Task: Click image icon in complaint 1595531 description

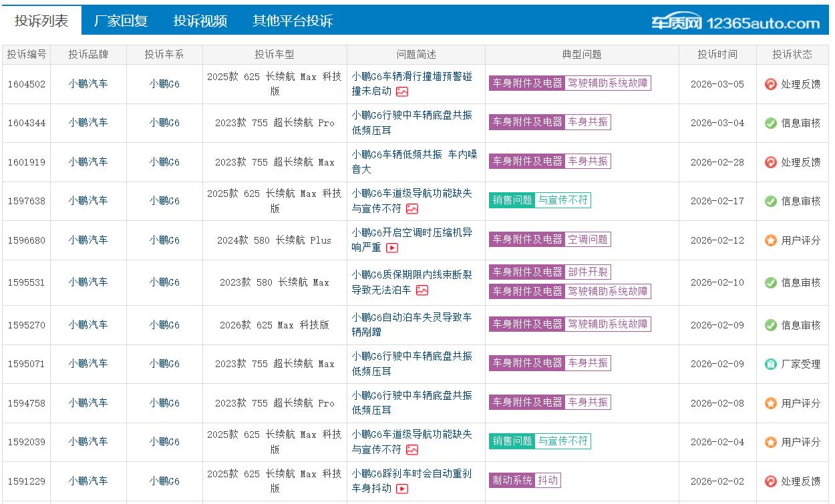Action: click(422, 290)
